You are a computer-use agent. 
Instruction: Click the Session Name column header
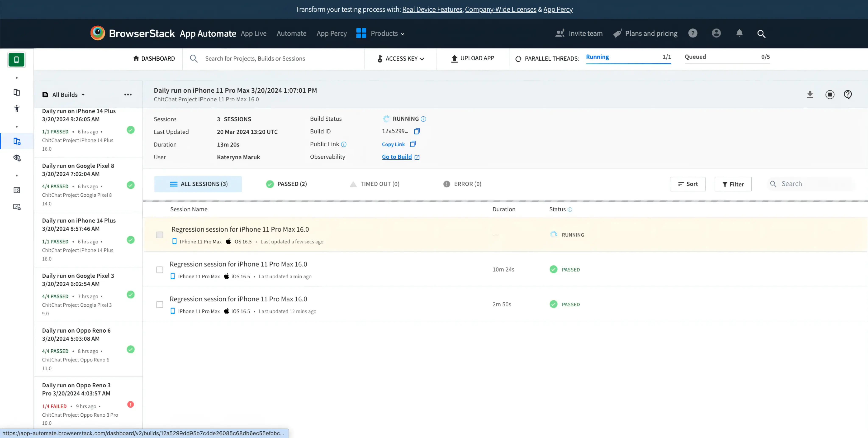(x=189, y=209)
